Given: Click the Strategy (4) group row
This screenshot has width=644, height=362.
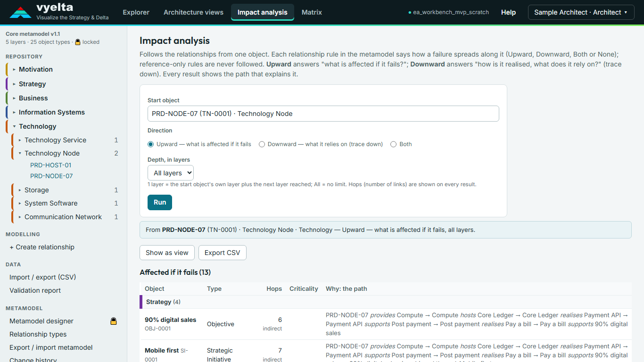Looking at the screenshot, I should pyautogui.click(x=386, y=302).
